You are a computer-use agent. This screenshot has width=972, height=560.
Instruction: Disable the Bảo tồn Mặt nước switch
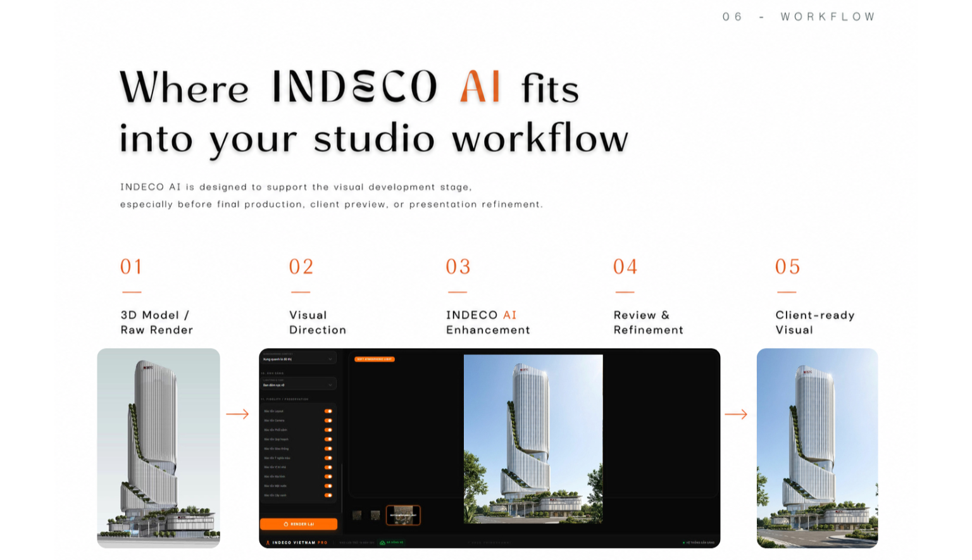328,486
